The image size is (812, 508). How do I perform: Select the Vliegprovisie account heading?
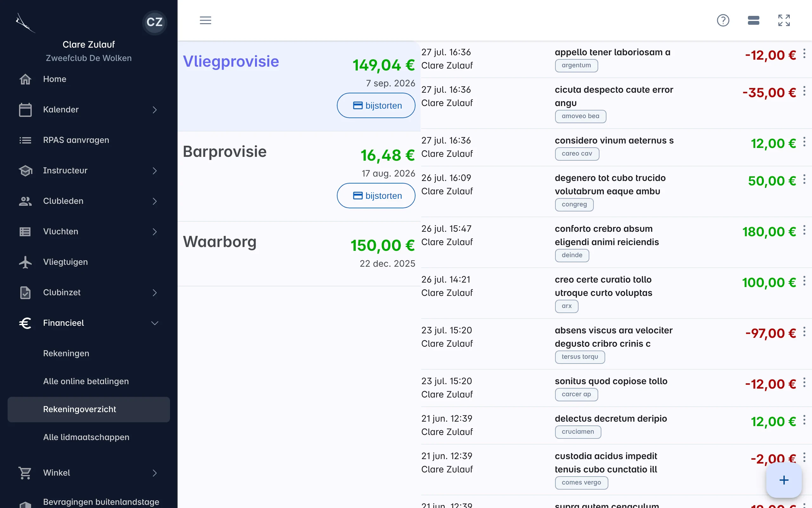(231, 62)
